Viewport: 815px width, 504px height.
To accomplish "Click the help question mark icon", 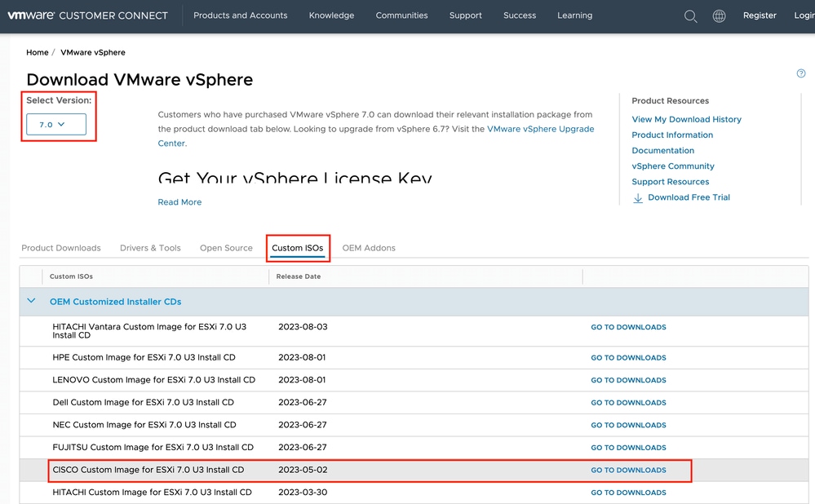I will pyautogui.click(x=801, y=73).
